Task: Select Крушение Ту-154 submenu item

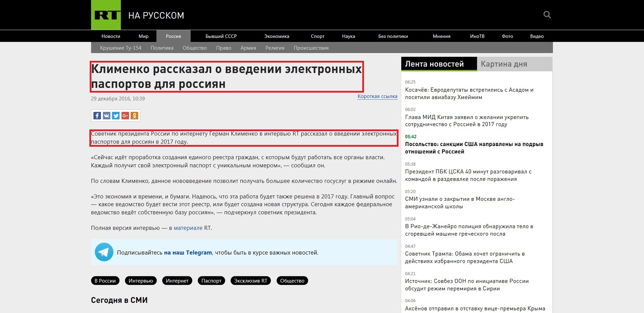Action: (121, 48)
